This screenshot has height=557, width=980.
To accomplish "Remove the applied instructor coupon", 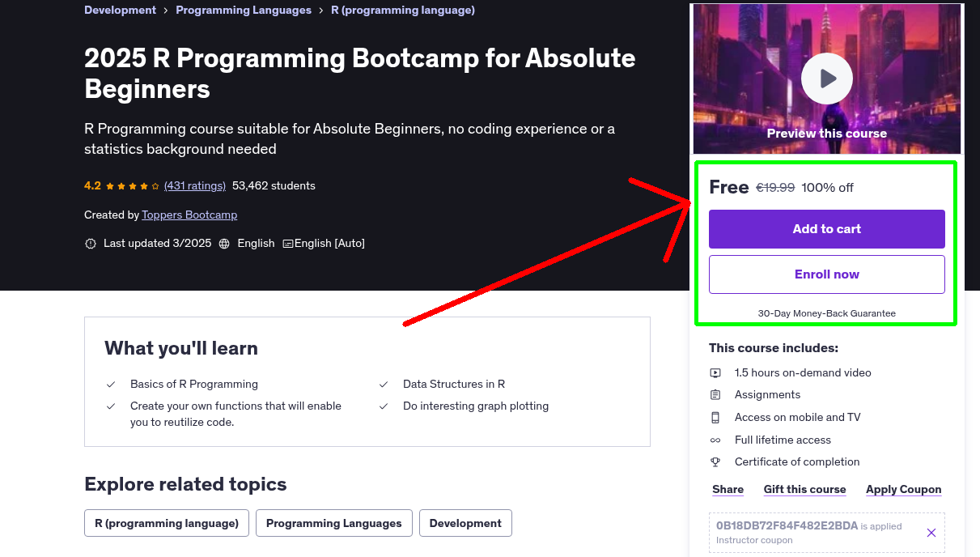I will click(931, 533).
